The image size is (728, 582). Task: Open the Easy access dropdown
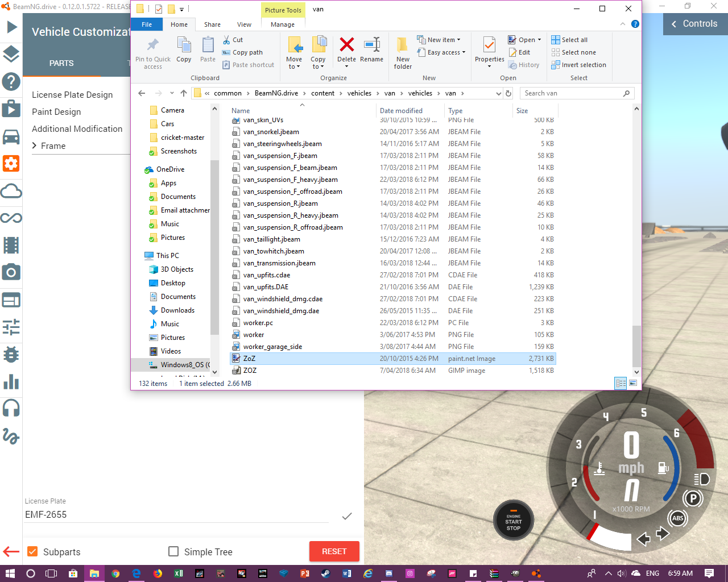pos(441,52)
